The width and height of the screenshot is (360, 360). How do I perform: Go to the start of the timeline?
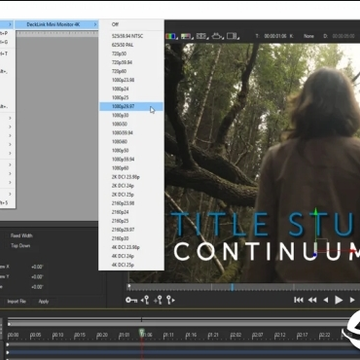(x=299, y=300)
